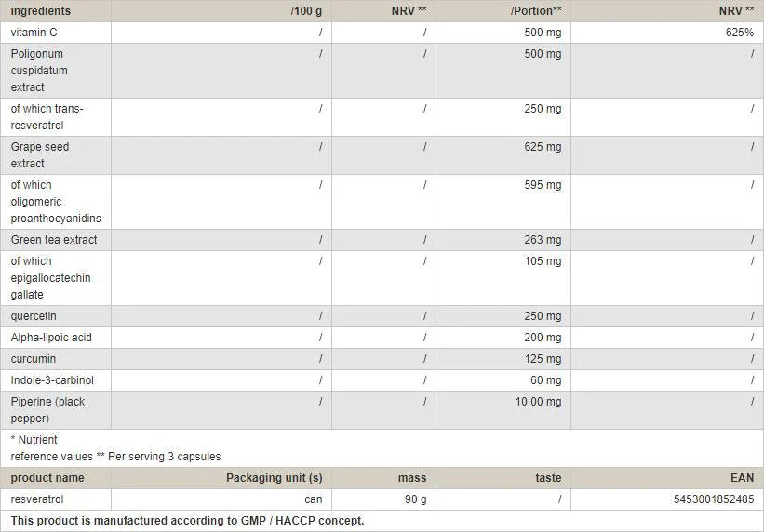Select the 'Indole-3-carbinol' row label
Screen dimensions: 764x532
pos(52,380)
